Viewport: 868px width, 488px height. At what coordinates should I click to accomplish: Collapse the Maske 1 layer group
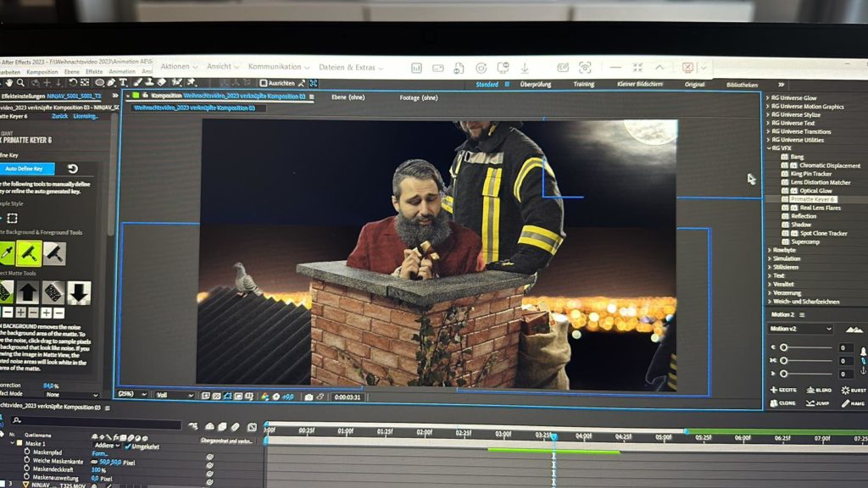coord(13,443)
